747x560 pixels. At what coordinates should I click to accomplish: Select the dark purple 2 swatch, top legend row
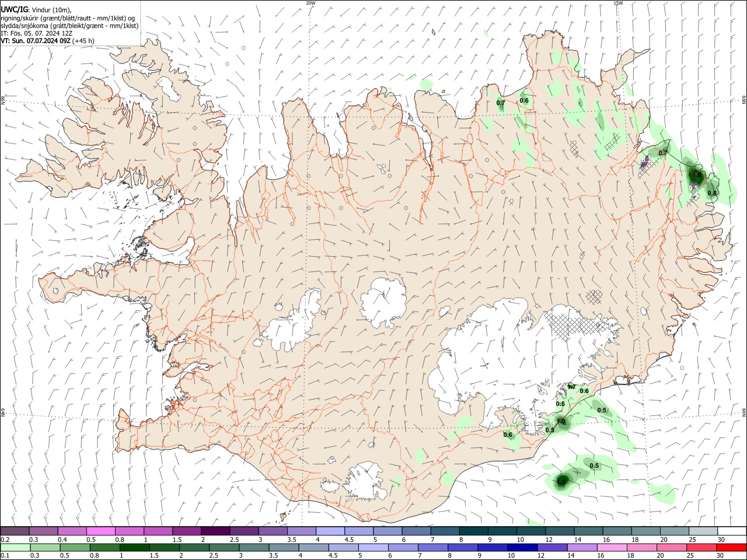point(215,531)
